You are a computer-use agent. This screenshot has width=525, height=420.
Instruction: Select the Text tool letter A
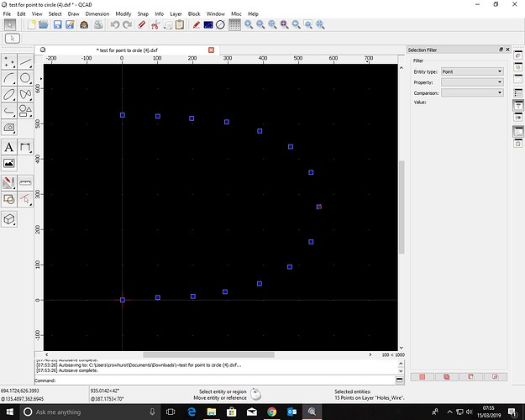click(9, 147)
